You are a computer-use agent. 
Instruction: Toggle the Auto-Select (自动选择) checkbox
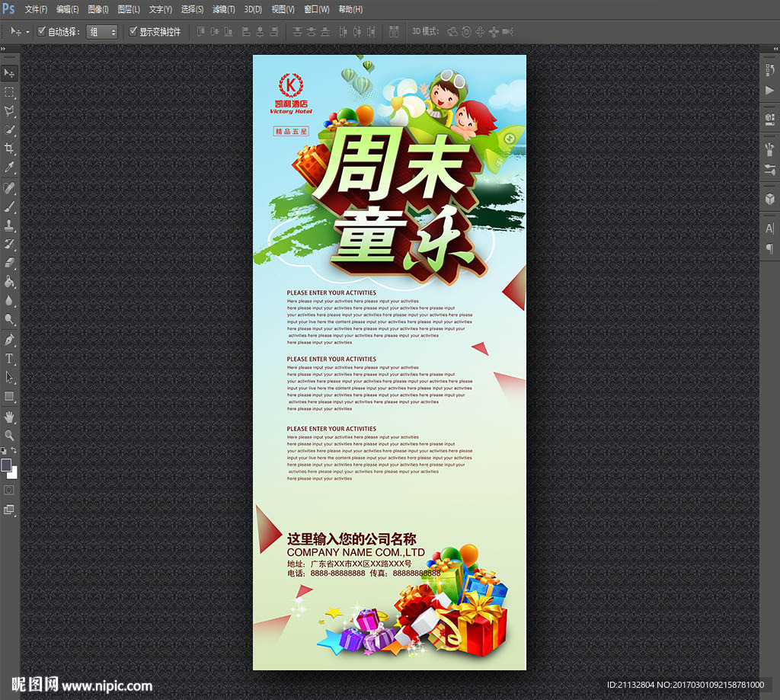42,31
